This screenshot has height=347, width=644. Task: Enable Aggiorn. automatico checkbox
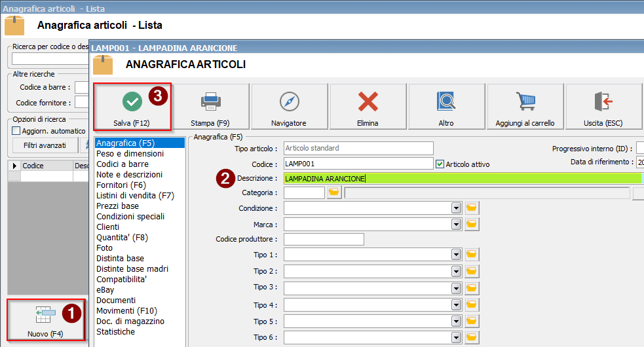[x=16, y=131]
